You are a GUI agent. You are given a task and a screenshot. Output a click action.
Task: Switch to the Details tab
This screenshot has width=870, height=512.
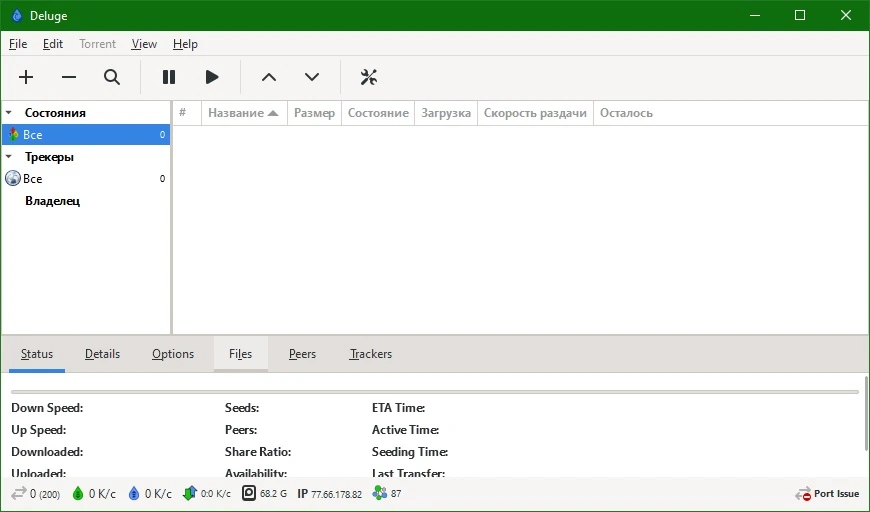tap(102, 354)
